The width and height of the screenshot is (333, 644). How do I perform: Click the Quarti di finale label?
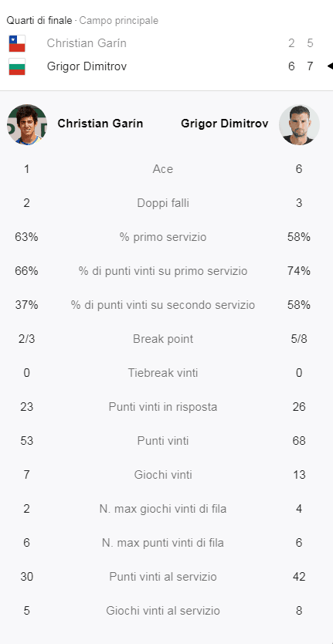point(39,21)
